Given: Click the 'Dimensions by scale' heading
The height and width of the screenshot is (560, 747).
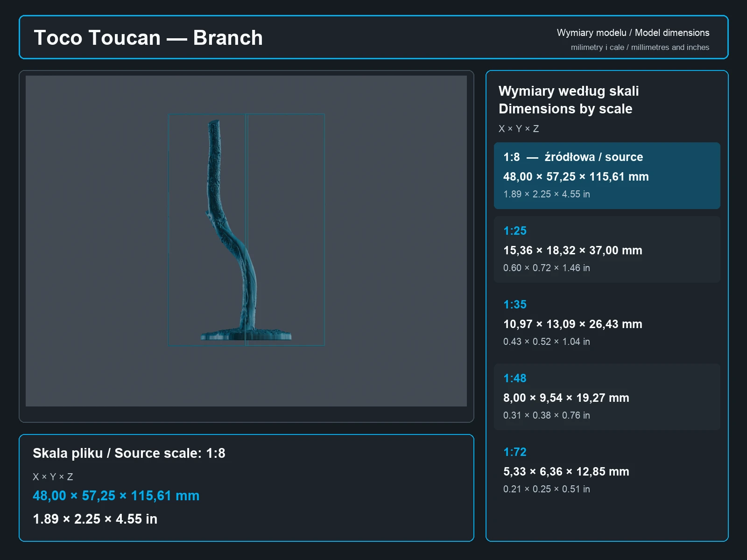Looking at the screenshot, I should click(x=565, y=109).
